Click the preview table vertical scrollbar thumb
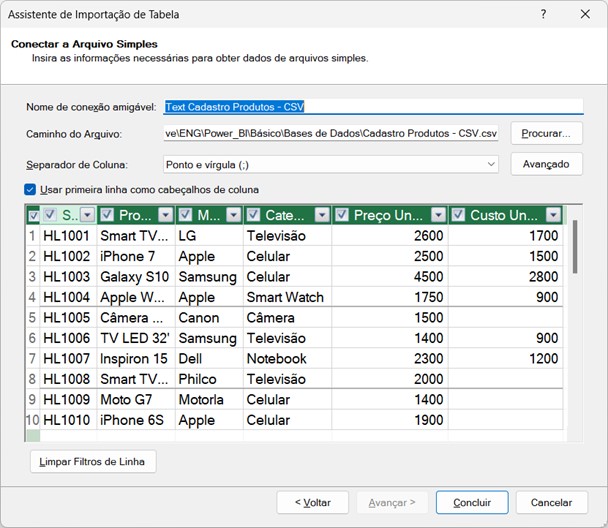Viewport: 608px width, 528px height. pos(575,247)
